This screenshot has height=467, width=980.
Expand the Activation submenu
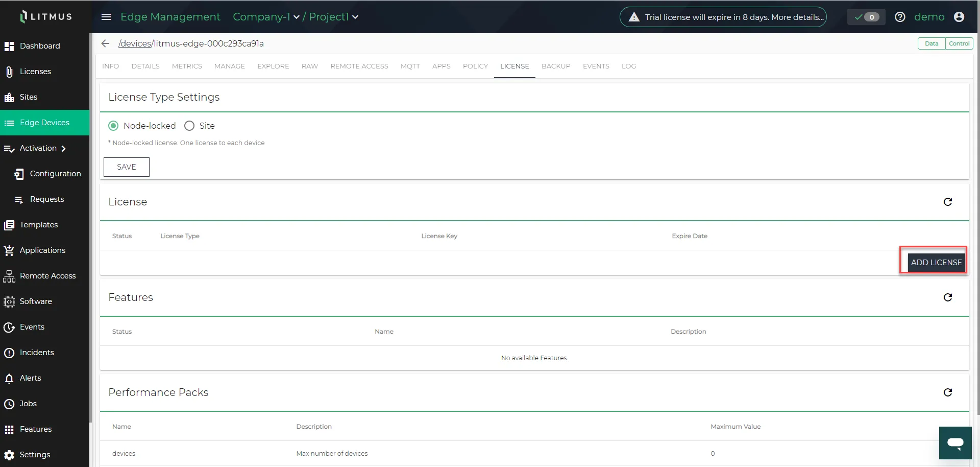tap(44, 148)
